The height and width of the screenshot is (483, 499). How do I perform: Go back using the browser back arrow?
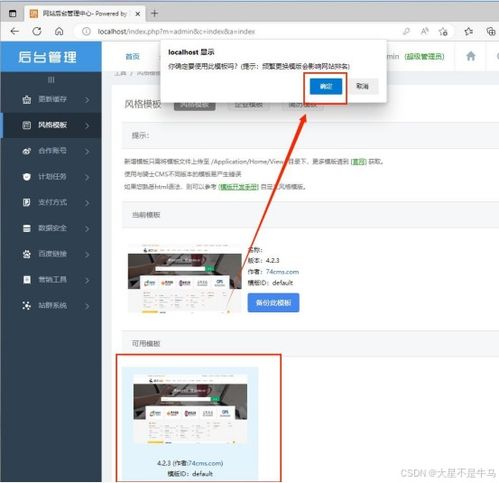[x=14, y=31]
